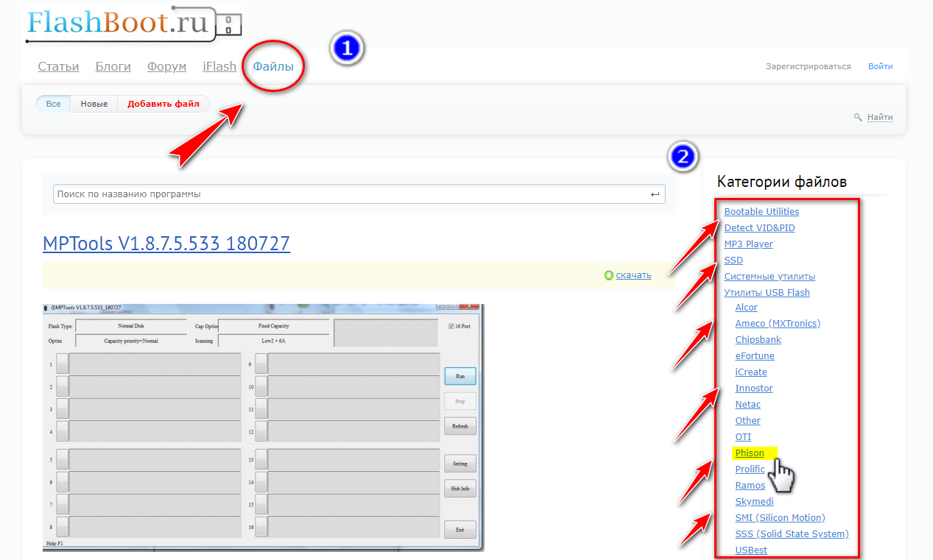
Task: Open the MPTools V1.8.7.5.533 180727 title link
Action: (x=166, y=244)
